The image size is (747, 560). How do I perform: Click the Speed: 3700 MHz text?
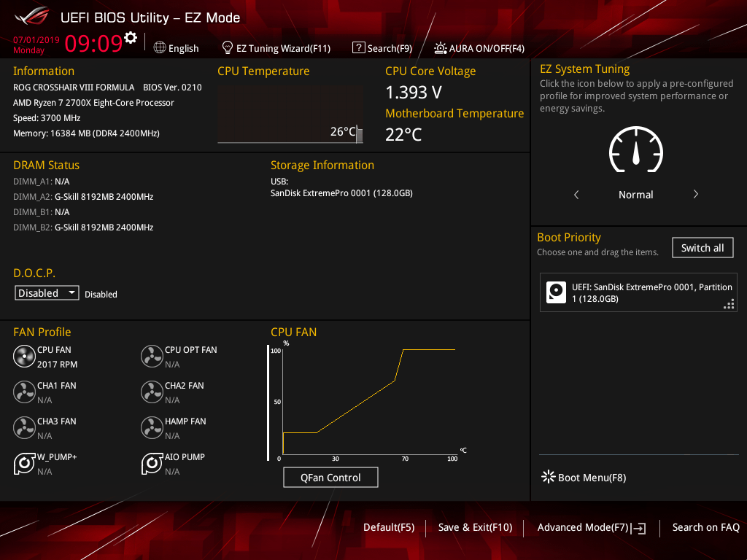[47, 117]
